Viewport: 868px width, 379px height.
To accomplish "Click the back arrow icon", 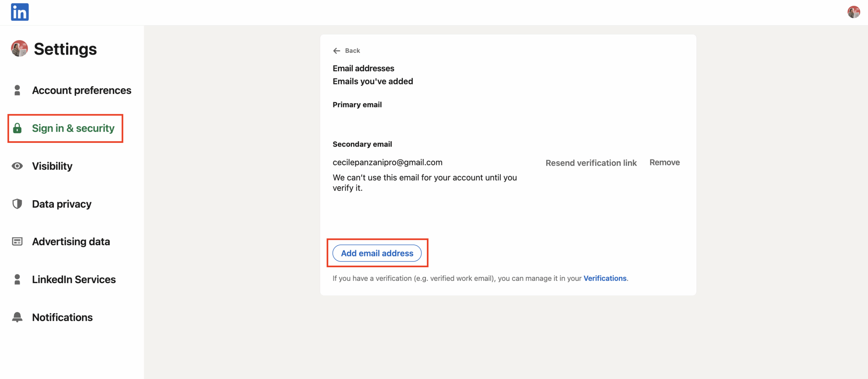I will [336, 51].
